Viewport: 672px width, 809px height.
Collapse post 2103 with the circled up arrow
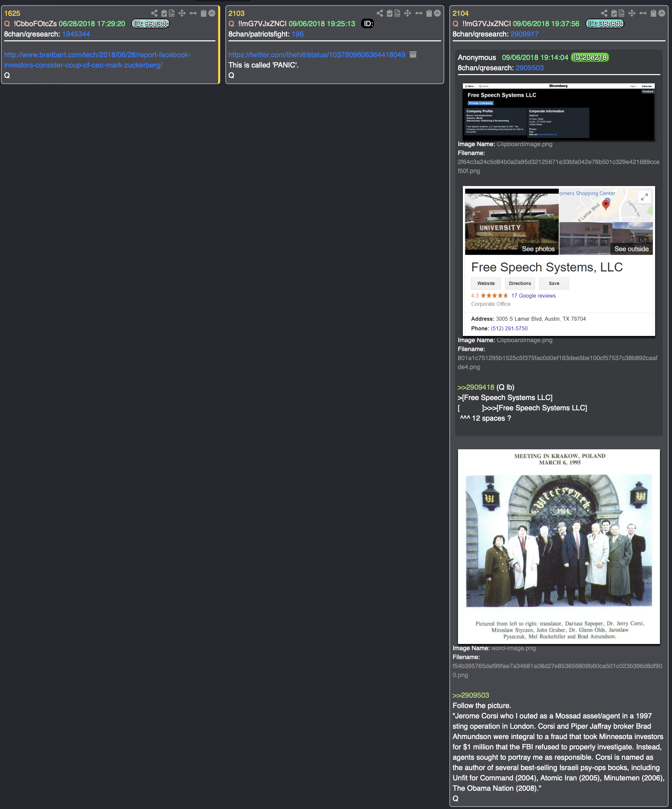[x=437, y=13]
